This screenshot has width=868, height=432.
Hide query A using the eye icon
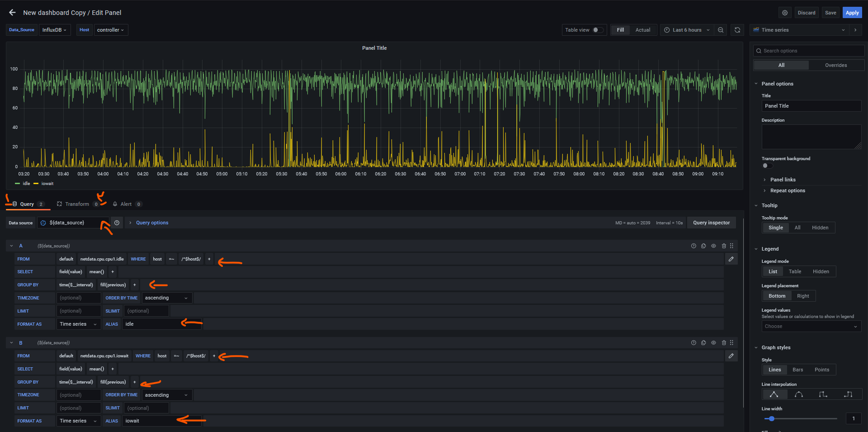click(x=713, y=246)
